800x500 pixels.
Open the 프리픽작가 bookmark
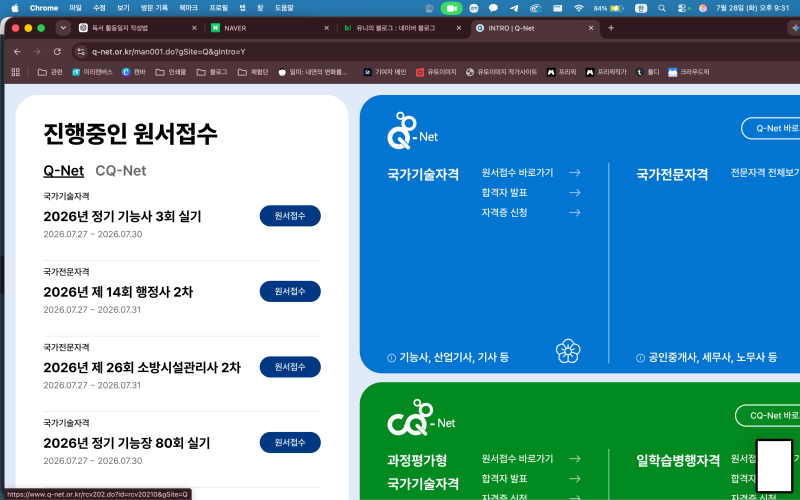[606, 72]
